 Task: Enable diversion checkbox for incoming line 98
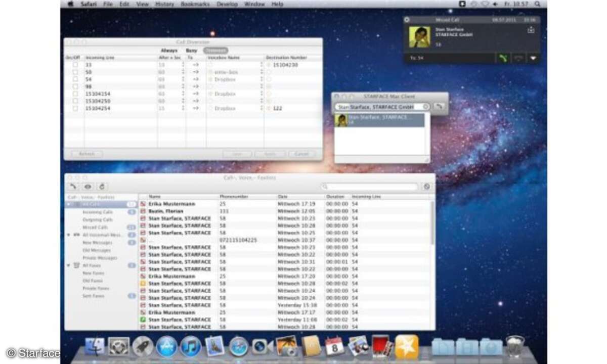coord(75,86)
